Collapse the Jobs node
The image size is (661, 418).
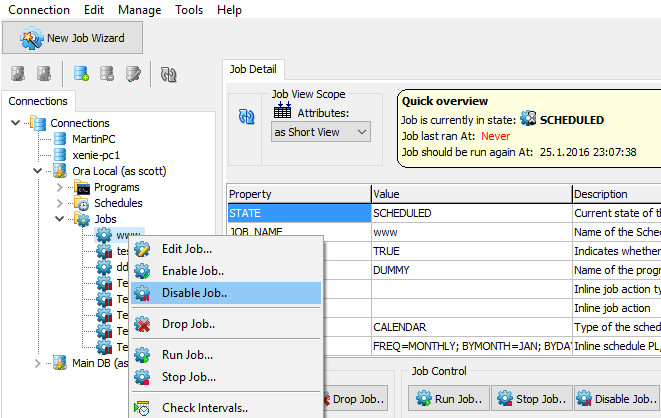click(x=59, y=219)
